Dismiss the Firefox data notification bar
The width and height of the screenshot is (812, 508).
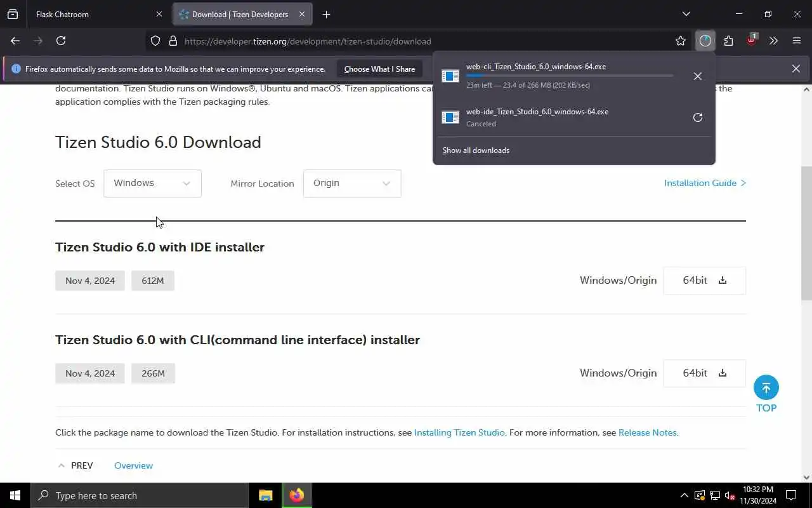point(796,69)
